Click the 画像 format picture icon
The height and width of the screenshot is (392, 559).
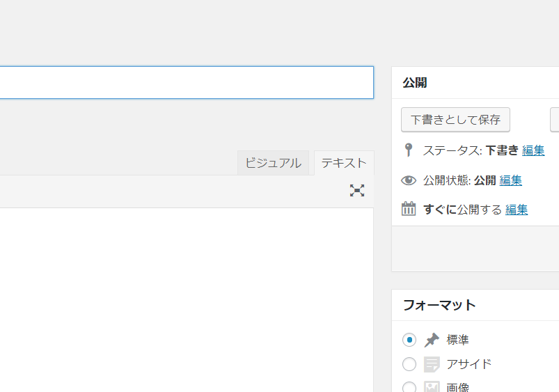432,386
